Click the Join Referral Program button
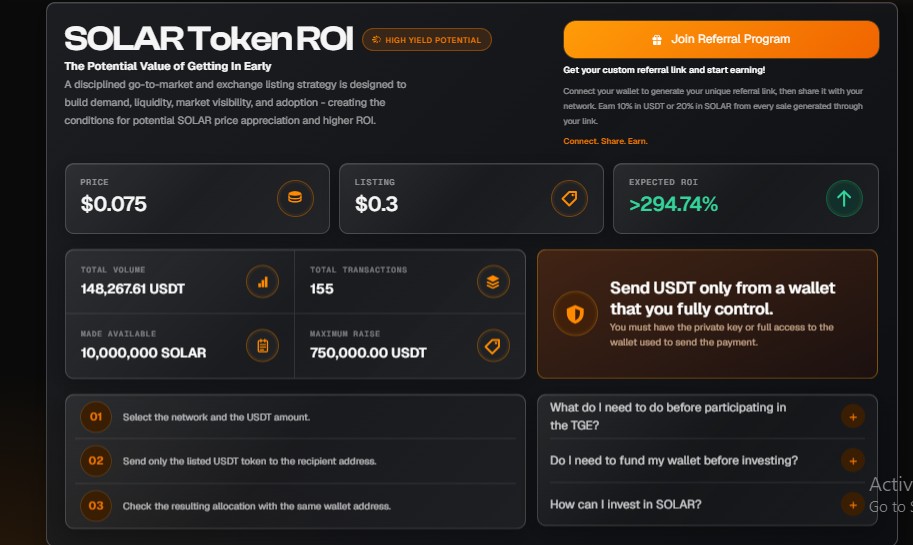Viewport: 913px width, 545px height. click(721, 40)
